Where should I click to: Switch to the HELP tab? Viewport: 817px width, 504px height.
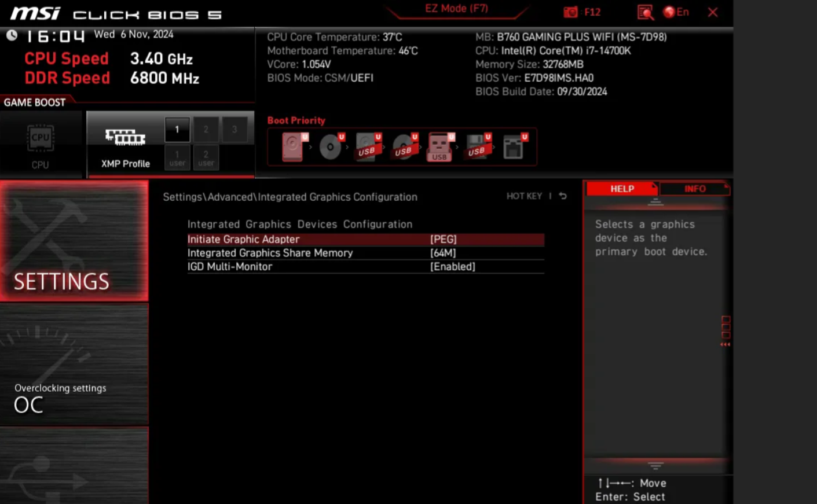pos(622,189)
